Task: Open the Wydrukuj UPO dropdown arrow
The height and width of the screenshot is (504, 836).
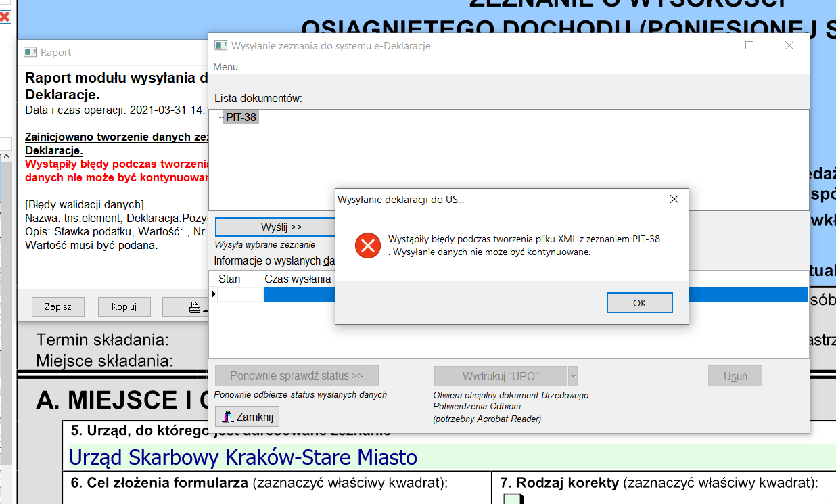Action: point(573,376)
